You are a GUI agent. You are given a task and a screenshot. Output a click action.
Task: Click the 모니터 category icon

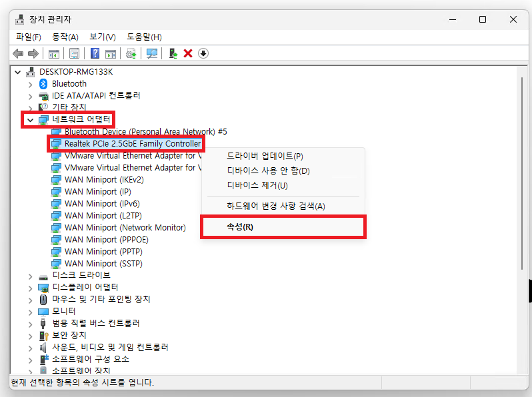point(43,312)
